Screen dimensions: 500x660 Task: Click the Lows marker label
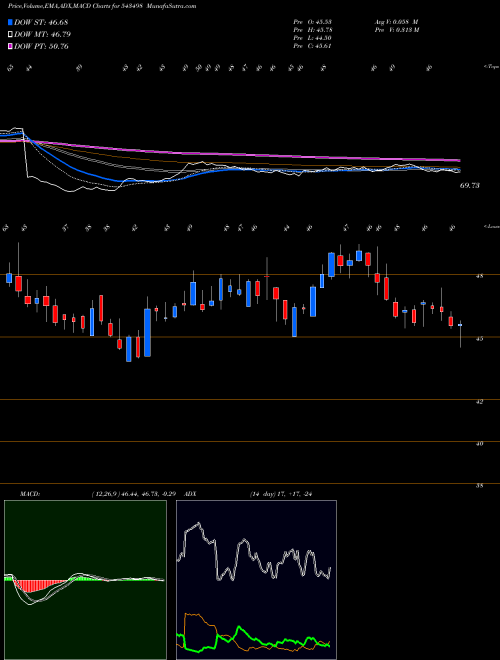click(x=491, y=226)
